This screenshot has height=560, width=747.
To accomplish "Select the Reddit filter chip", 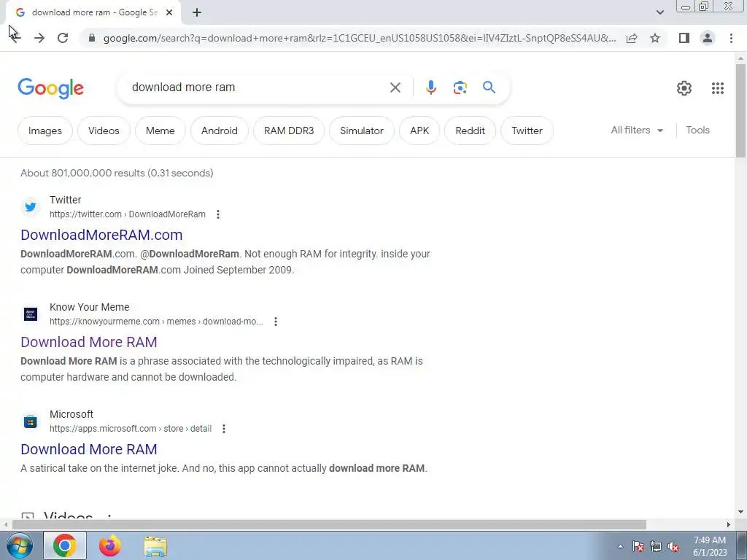I will [x=470, y=131].
